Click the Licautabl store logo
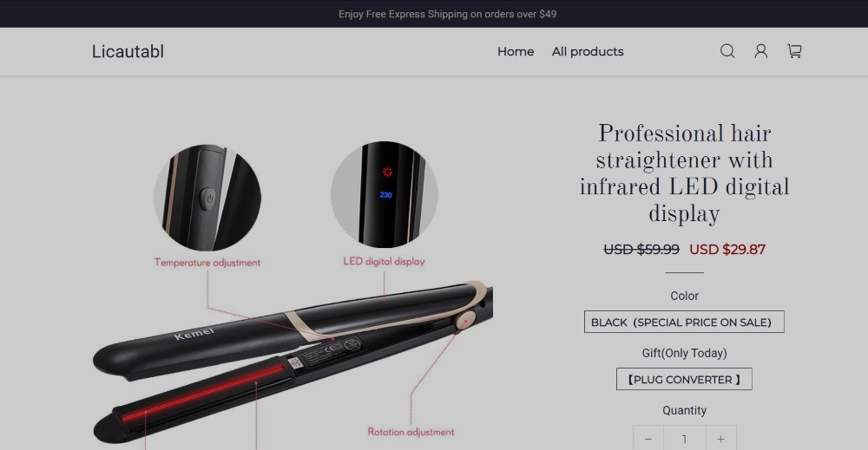 click(x=128, y=51)
